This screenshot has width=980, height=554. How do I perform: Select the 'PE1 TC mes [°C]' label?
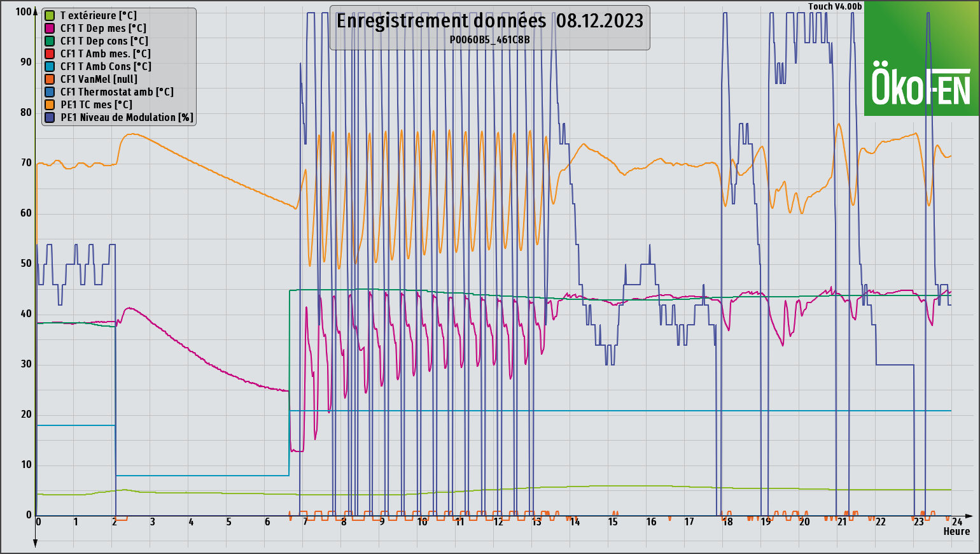pos(96,104)
